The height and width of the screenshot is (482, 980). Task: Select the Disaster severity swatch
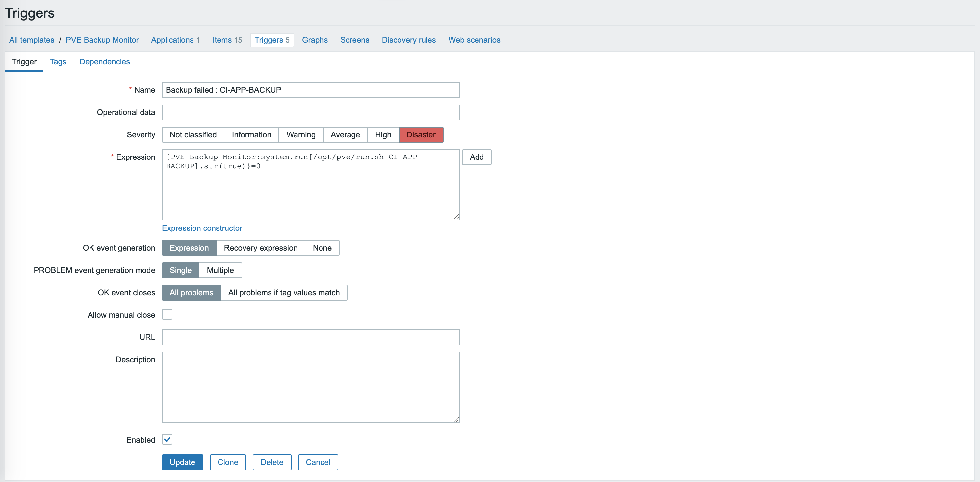(421, 135)
